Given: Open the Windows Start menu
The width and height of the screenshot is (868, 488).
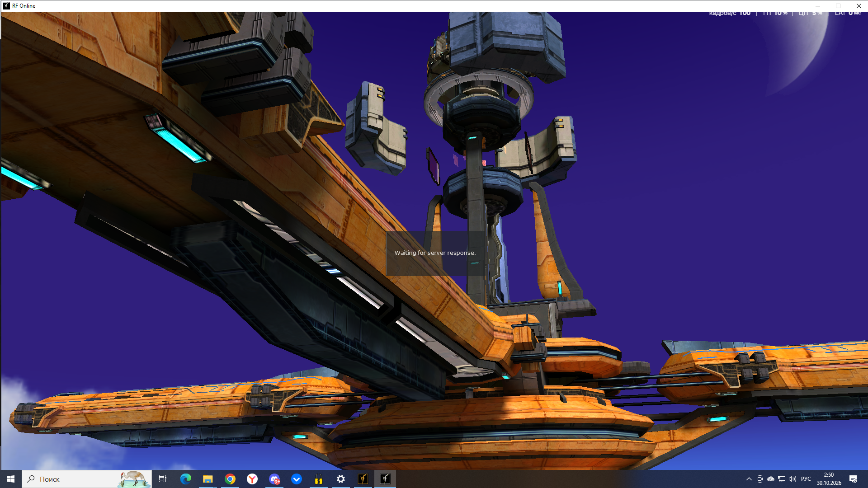Looking at the screenshot, I should pos(11,479).
